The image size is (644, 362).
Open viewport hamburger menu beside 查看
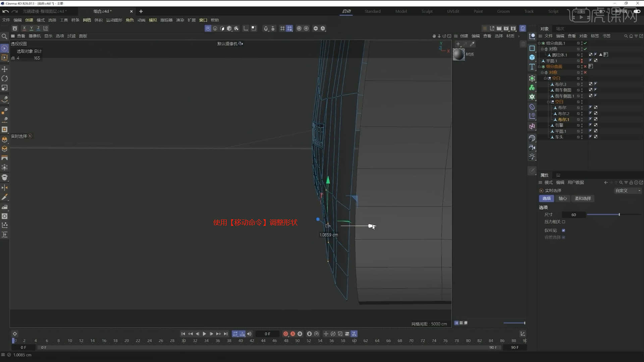pyautogui.click(x=13, y=36)
